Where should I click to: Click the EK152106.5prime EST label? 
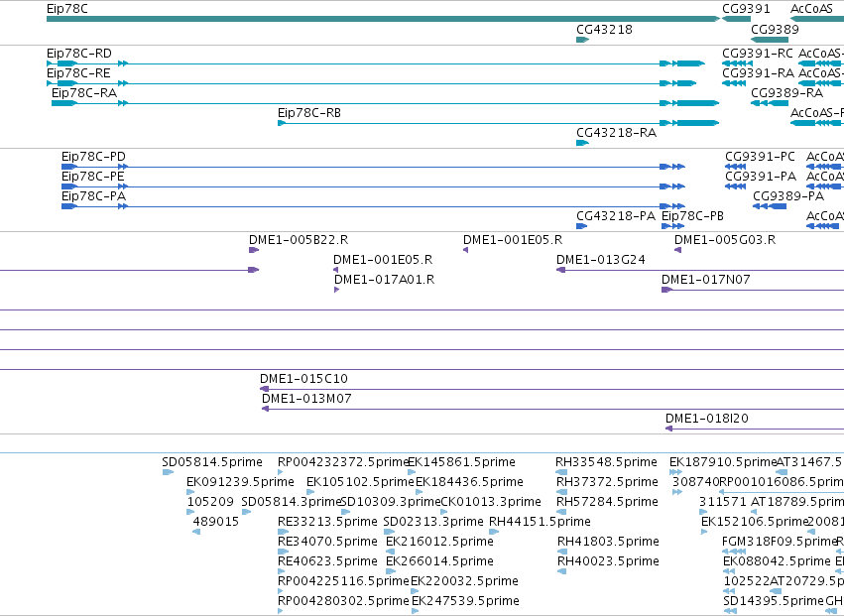[x=755, y=522]
